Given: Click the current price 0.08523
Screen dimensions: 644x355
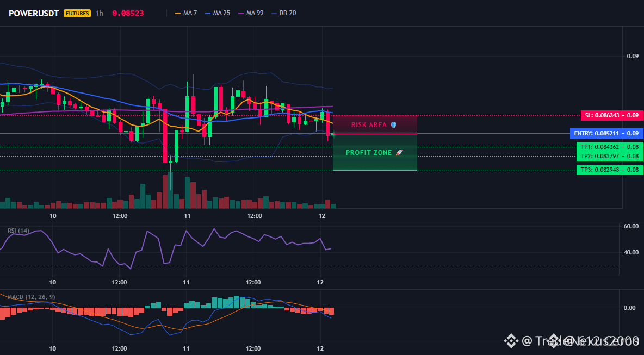Looking at the screenshot, I should point(128,13).
